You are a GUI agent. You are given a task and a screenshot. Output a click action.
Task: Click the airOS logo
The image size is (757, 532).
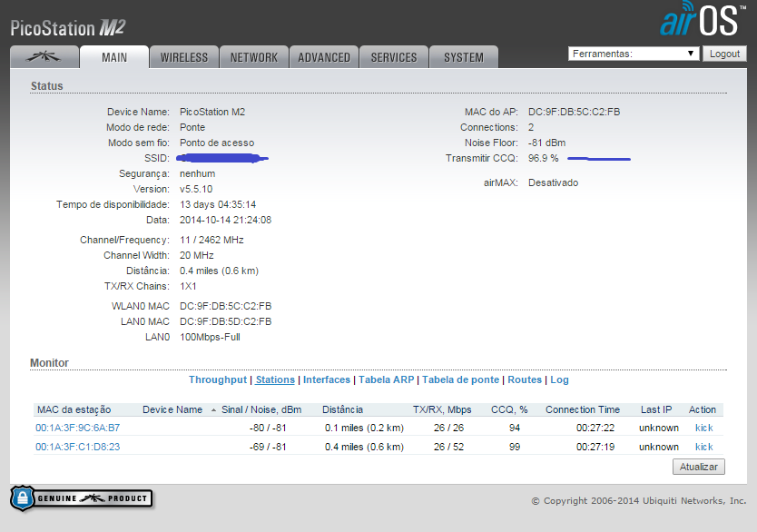pyautogui.click(x=702, y=20)
